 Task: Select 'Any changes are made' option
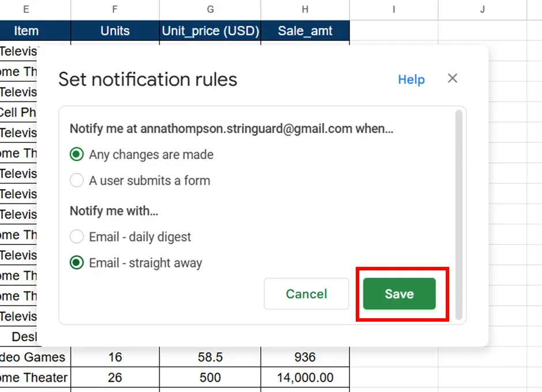pos(76,154)
